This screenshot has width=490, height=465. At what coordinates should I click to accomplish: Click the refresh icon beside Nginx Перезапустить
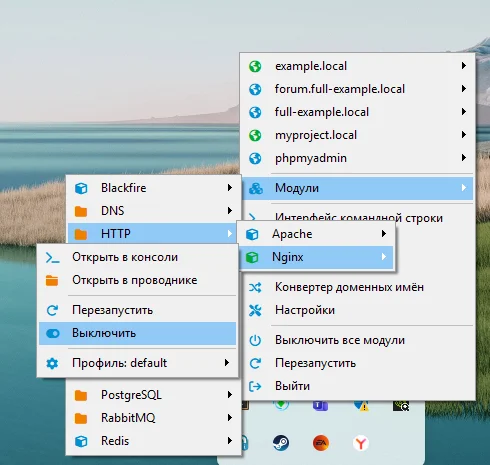click(x=52, y=310)
